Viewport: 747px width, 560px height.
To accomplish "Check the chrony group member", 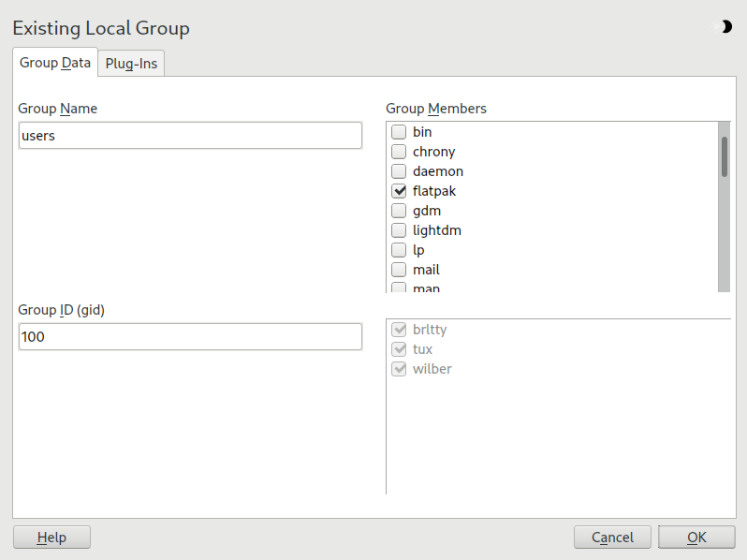I will (x=399, y=152).
